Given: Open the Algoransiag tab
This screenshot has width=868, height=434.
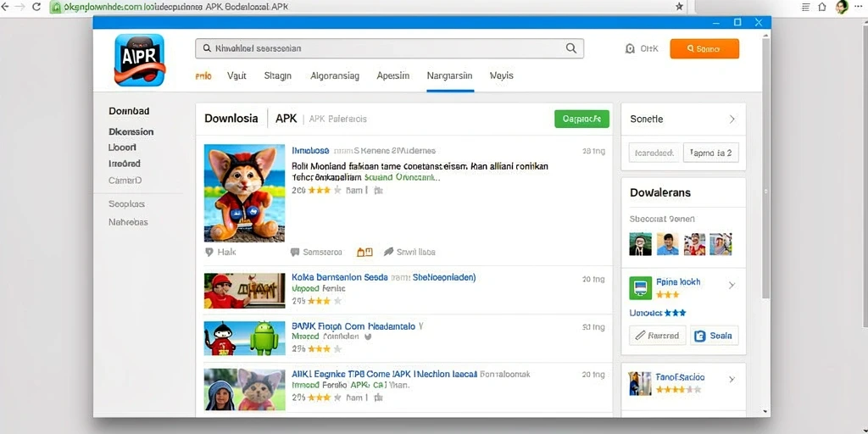Looking at the screenshot, I should pyautogui.click(x=335, y=75).
